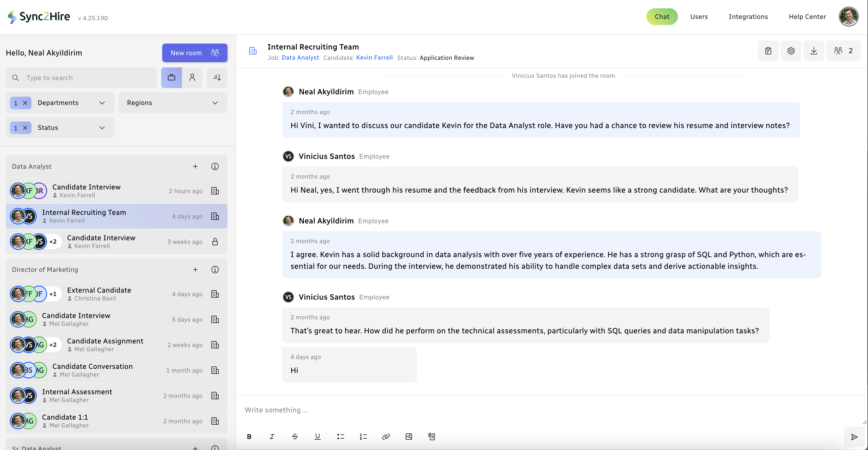Toggle bold text formatting
The width and height of the screenshot is (868, 450).
pyautogui.click(x=249, y=437)
